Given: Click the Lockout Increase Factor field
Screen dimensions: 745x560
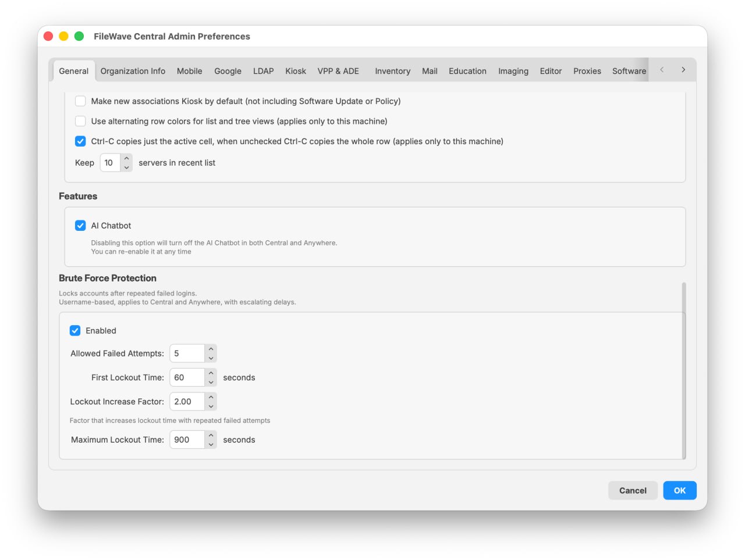Looking at the screenshot, I should pos(187,401).
